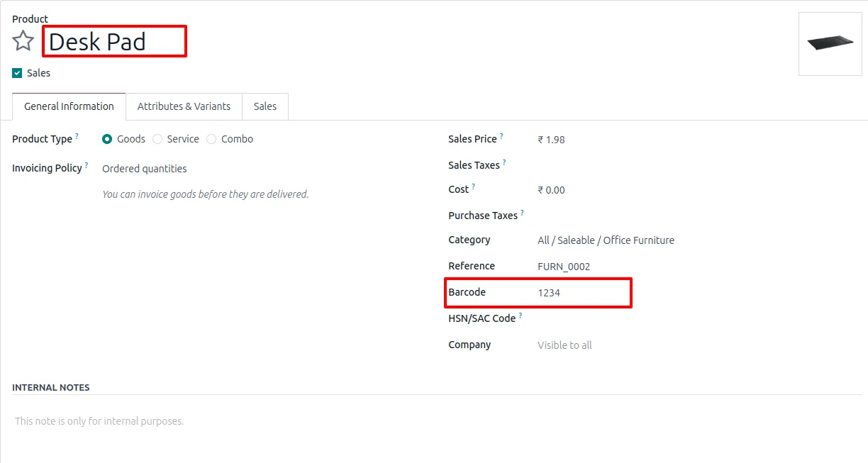Click the Sales Taxes field

(699, 165)
